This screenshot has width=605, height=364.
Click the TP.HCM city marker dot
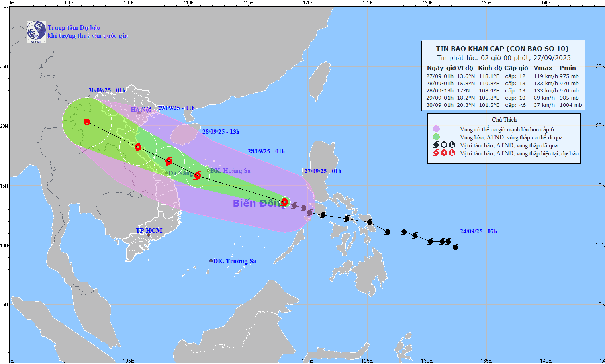coord(149,235)
